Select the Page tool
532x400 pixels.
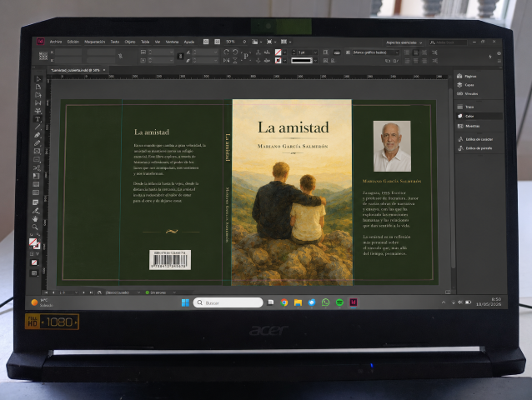pyautogui.click(x=38, y=95)
